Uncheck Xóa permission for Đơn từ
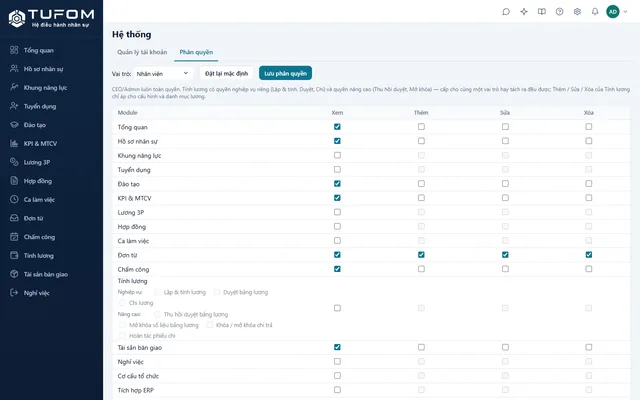Screen dimensions: 640x400 pyautogui.click(x=589, y=255)
